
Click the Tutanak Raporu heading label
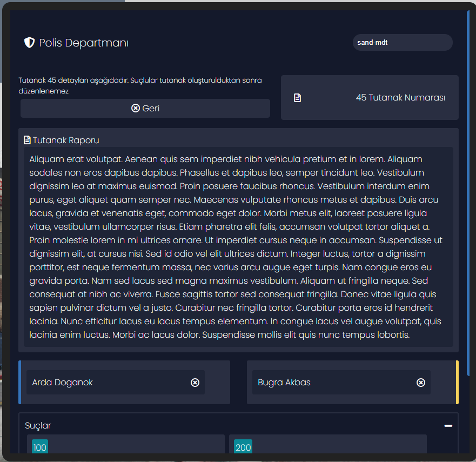66,140
